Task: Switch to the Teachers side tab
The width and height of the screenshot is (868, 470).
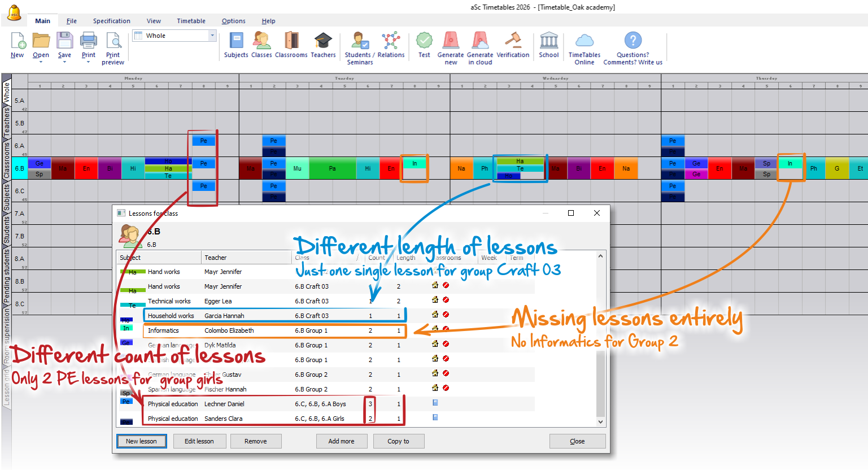Action: point(6,123)
